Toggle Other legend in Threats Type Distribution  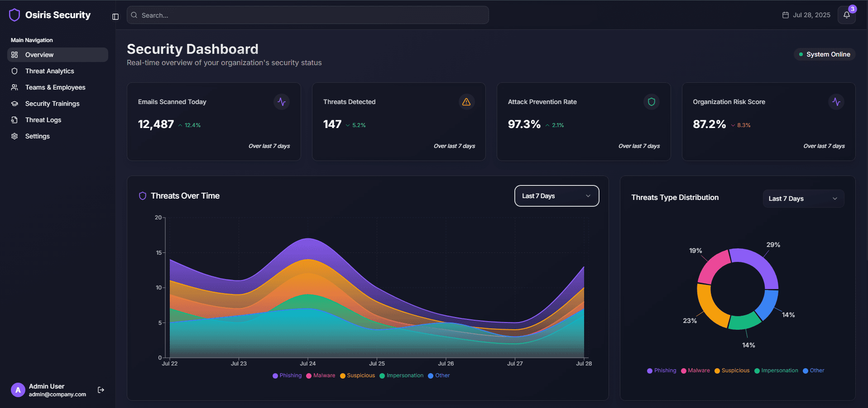(x=814, y=370)
